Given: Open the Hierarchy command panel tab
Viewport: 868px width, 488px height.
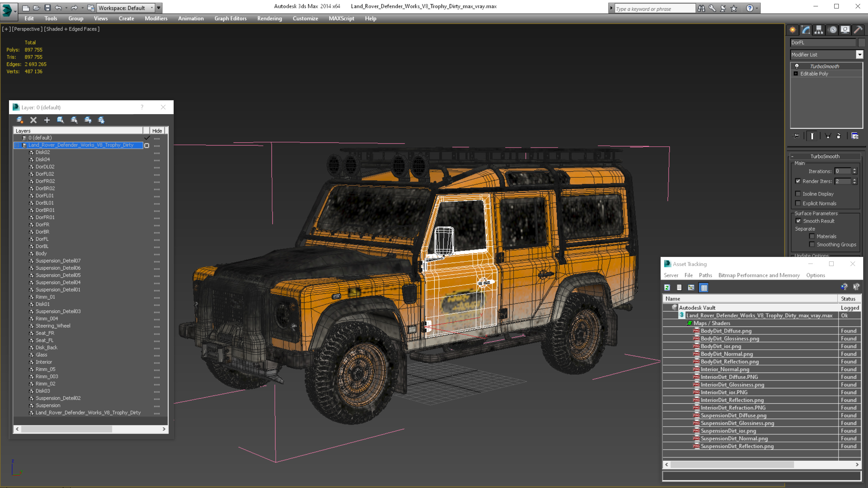Looking at the screenshot, I should (819, 30).
